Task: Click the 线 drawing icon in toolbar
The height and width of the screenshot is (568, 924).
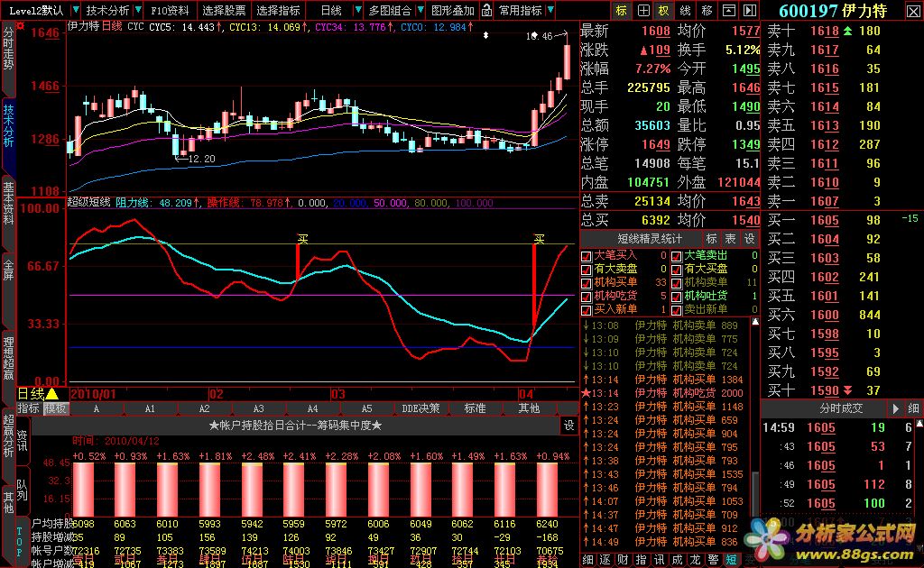Action: click(685, 11)
